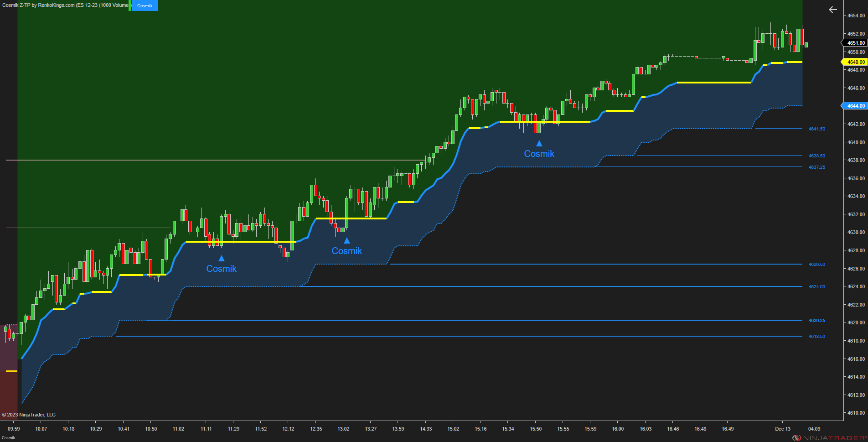The width and height of the screenshot is (868, 442).
Task: Click the 12:35 timestamp on the time axis
Action: click(315, 429)
